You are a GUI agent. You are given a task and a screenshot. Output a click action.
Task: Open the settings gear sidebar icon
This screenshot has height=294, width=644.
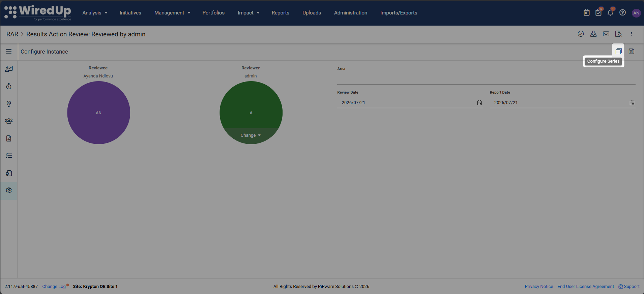pyautogui.click(x=9, y=190)
